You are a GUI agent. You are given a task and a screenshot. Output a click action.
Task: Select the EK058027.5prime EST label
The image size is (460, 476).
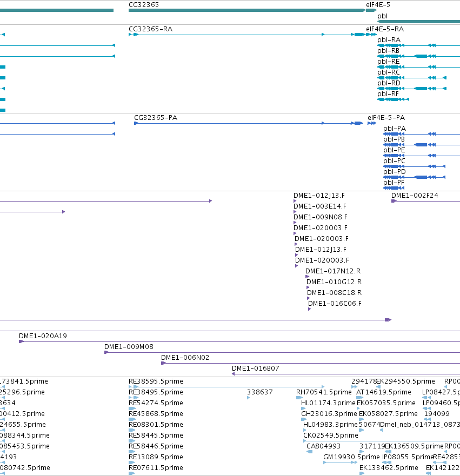[x=388, y=414]
